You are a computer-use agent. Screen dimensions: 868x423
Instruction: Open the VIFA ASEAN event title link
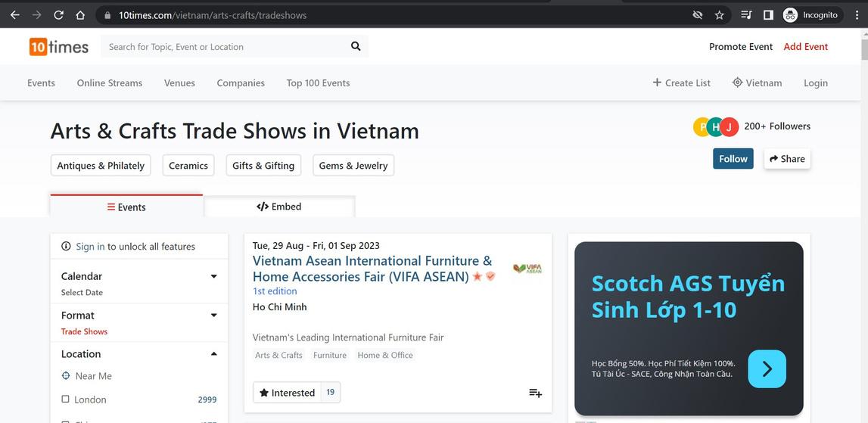372,269
